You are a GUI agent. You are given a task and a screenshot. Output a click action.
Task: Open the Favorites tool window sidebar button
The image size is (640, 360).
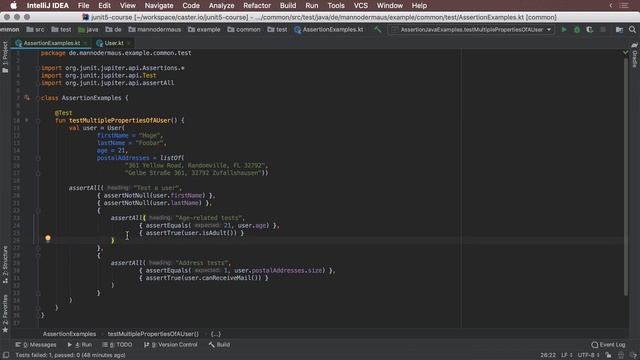coord(5,313)
